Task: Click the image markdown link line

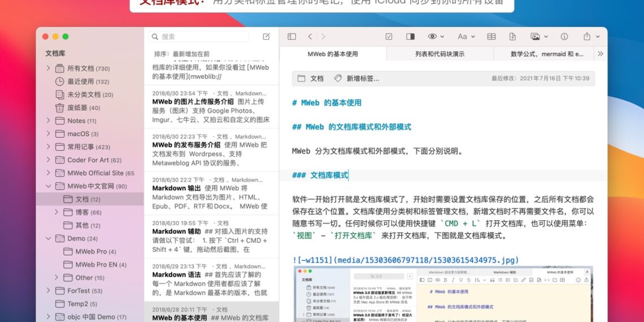Action: [406, 260]
